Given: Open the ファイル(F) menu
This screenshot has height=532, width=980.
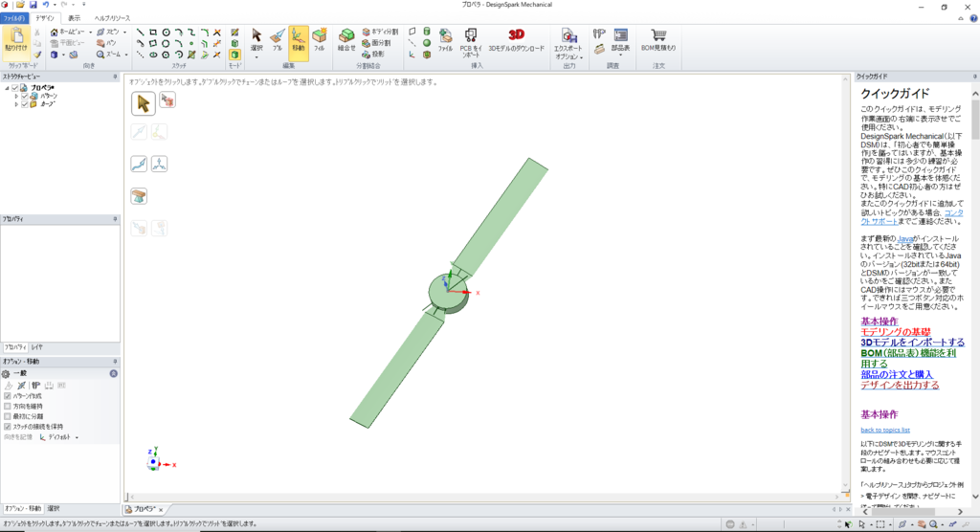Looking at the screenshot, I should (x=14, y=19).
